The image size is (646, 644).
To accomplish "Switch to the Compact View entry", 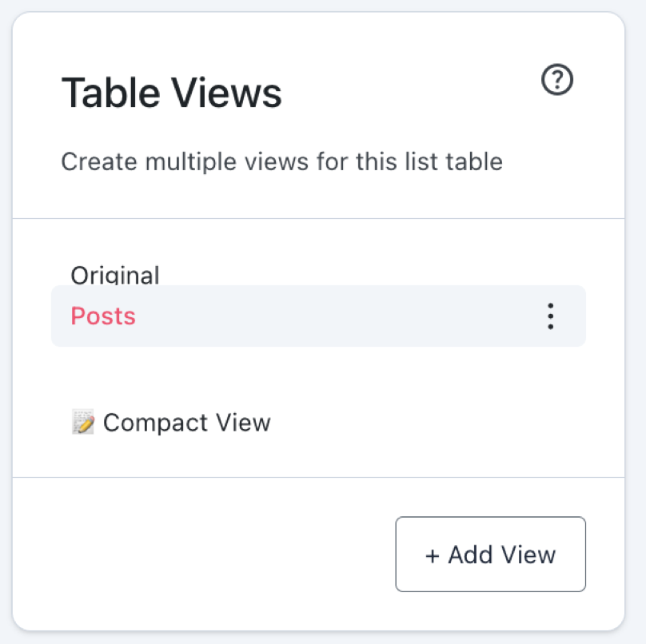I will coord(186,422).
